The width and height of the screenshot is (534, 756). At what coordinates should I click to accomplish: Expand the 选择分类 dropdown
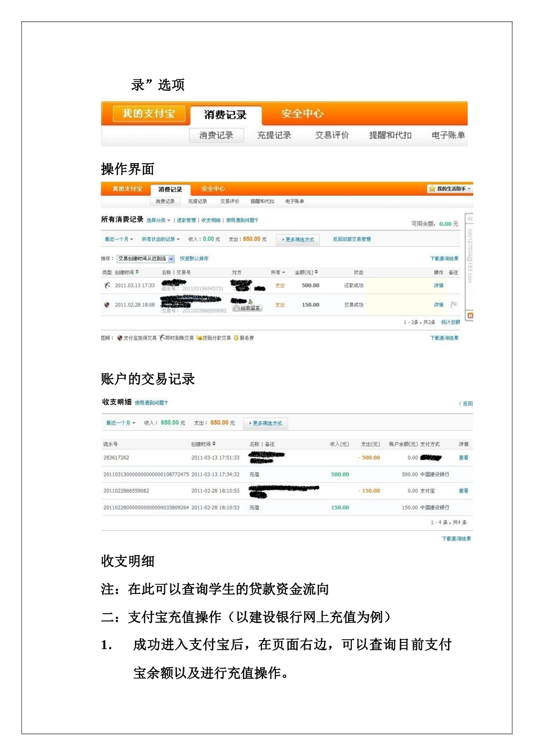coord(158,220)
